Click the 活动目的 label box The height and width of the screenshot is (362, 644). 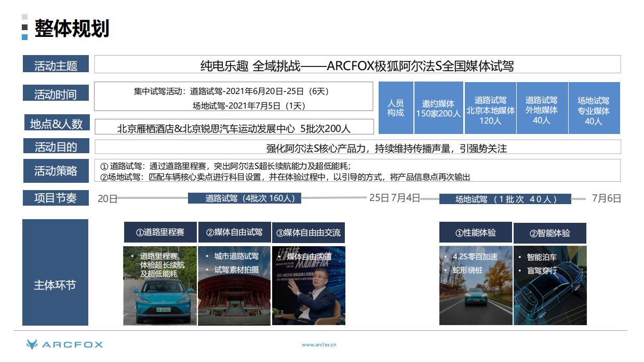[x=56, y=146]
